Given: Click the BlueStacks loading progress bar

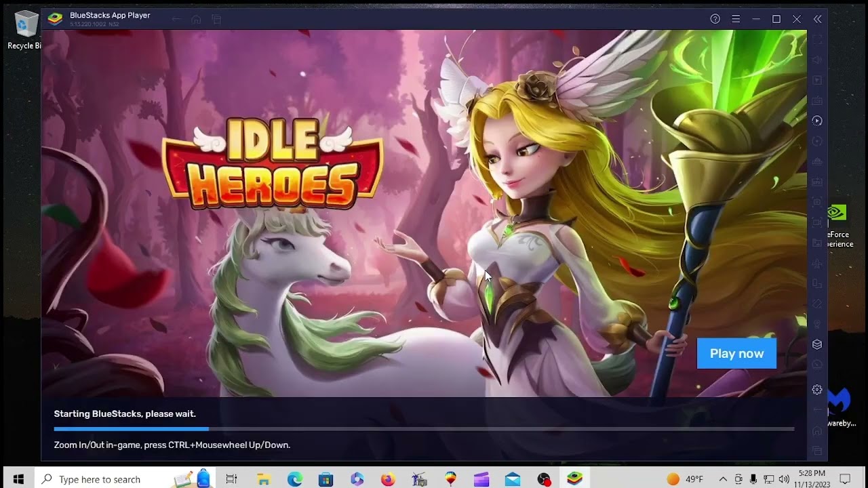Looking at the screenshot, I should pos(424,429).
